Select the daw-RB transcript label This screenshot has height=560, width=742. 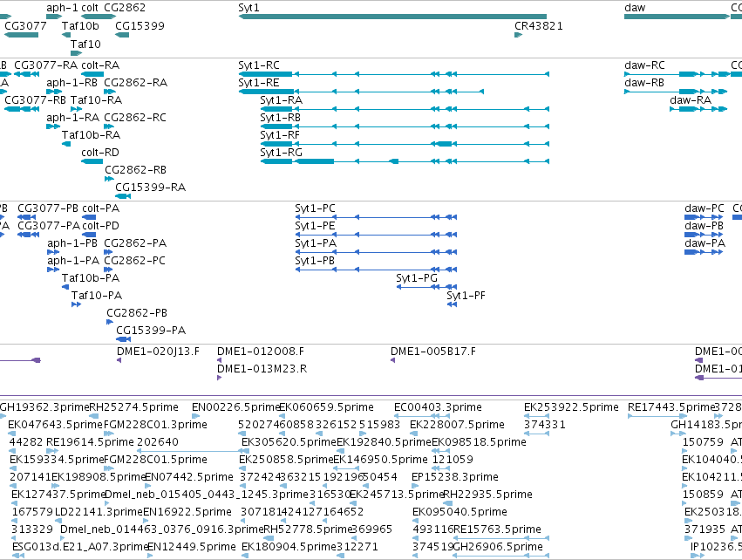click(x=644, y=83)
